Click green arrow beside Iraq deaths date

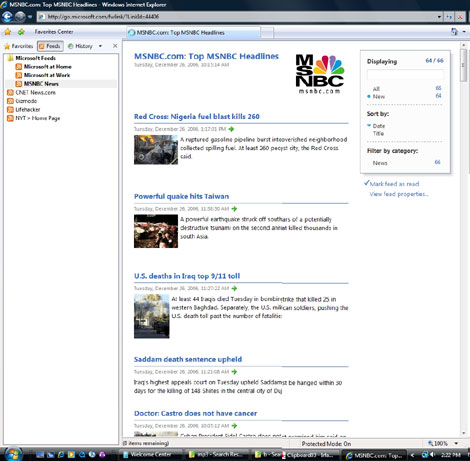click(x=234, y=288)
